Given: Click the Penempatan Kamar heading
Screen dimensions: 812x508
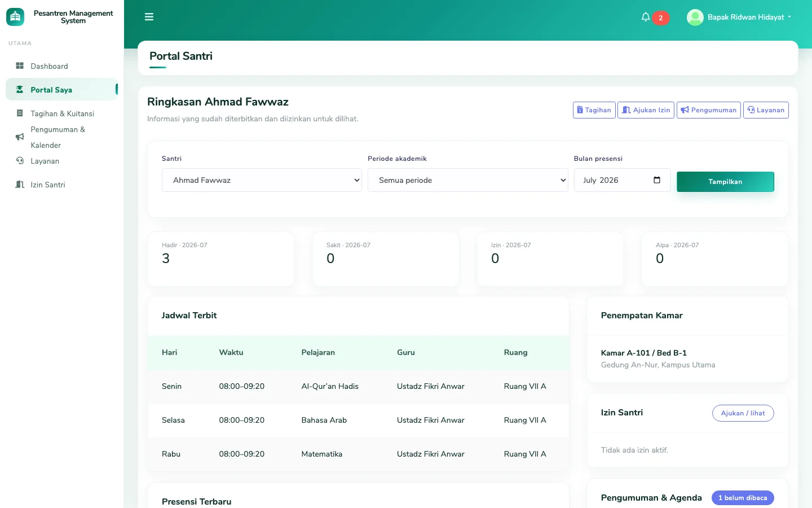Looking at the screenshot, I should pyautogui.click(x=642, y=316).
